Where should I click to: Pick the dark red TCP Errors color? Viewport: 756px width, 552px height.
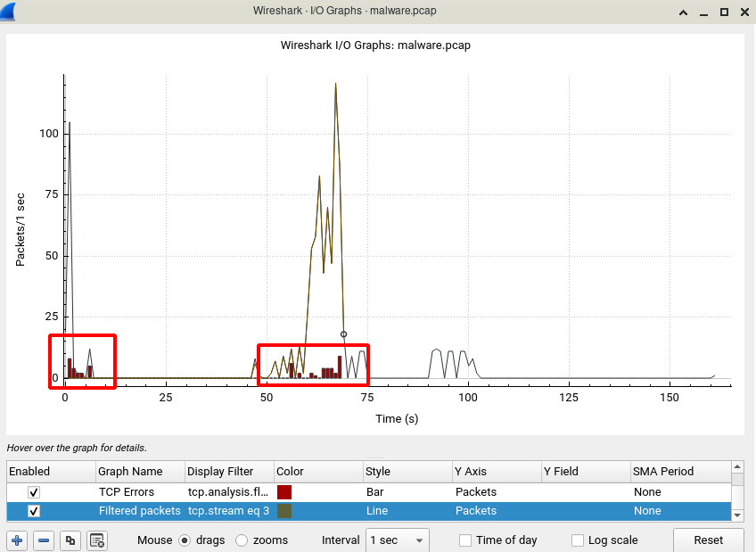click(x=284, y=492)
